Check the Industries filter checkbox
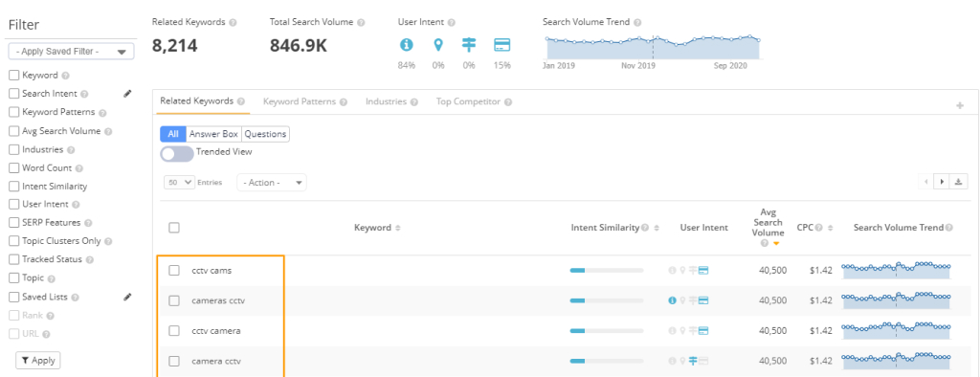The width and height of the screenshot is (980, 377). point(13,150)
